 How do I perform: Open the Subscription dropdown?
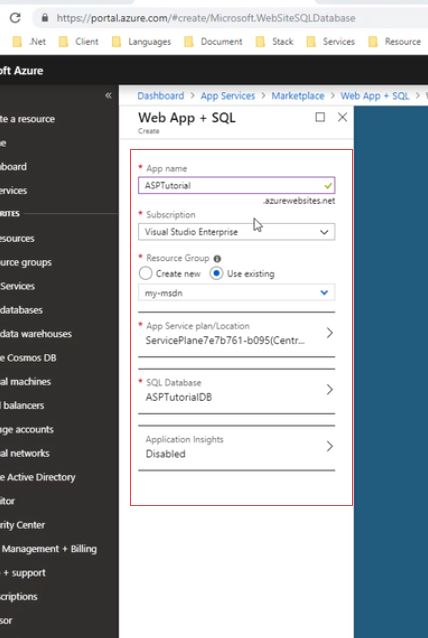[x=236, y=232]
